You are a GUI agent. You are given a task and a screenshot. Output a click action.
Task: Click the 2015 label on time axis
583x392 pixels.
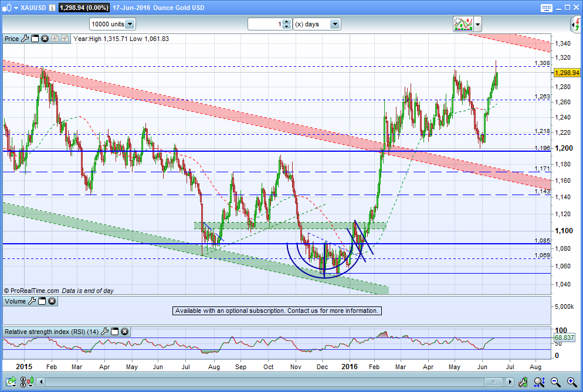[x=24, y=366]
